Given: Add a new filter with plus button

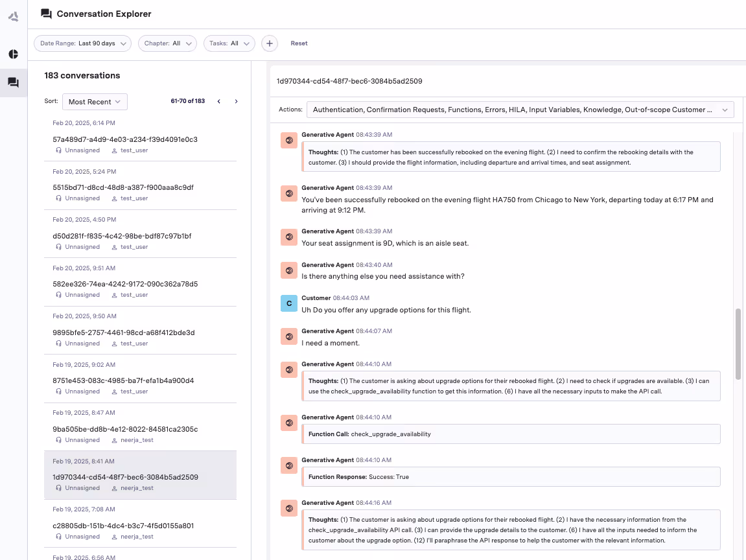Looking at the screenshot, I should pyautogui.click(x=269, y=43).
